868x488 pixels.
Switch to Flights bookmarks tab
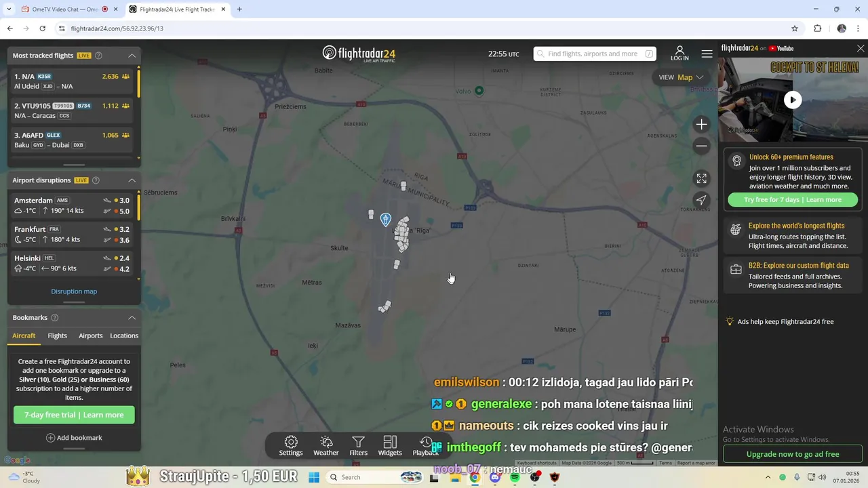57,335
